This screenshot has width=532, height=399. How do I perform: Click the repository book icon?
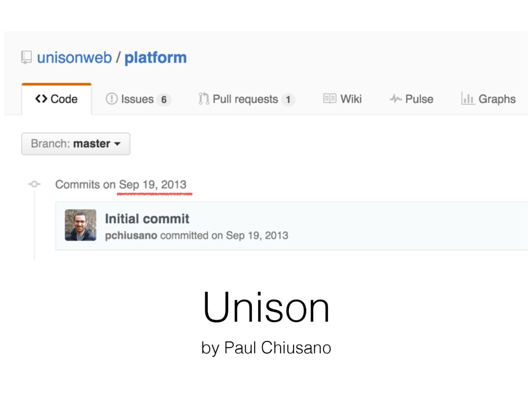click(x=26, y=58)
